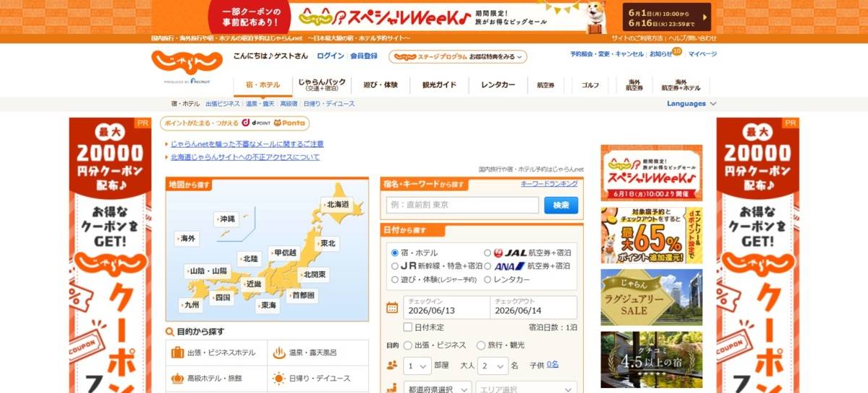Open the notification count badge by お知らせ
868x393 pixels.
tap(677, 51)
